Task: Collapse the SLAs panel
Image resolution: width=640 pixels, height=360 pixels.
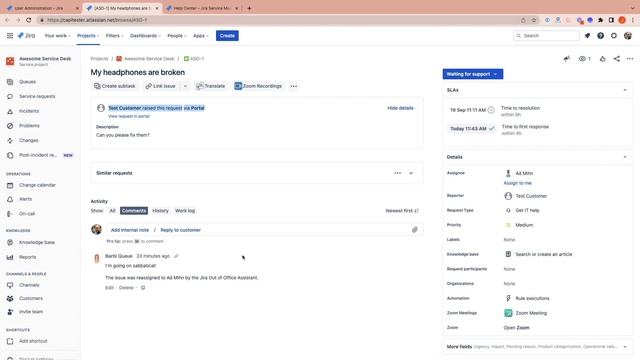Action: pos(625,90)
